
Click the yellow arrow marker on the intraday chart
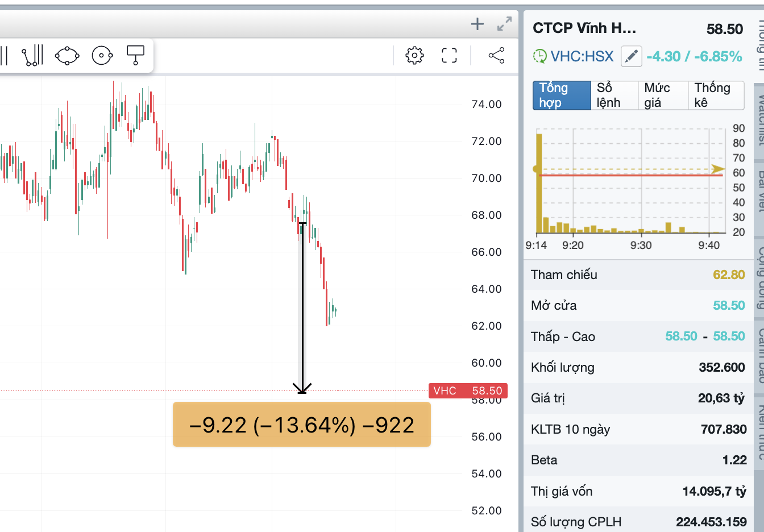pyautogui.click(x=718, y=169)
